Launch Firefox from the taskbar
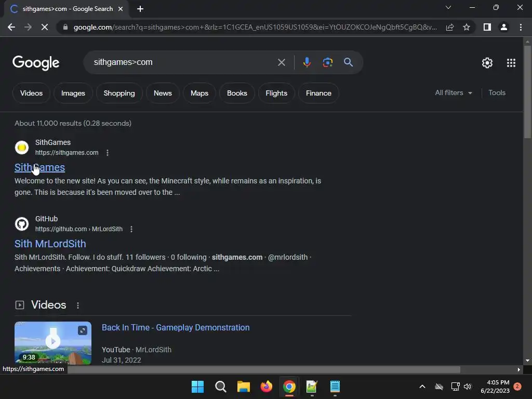This screenshot has width=532, height=399. [267, 387]
